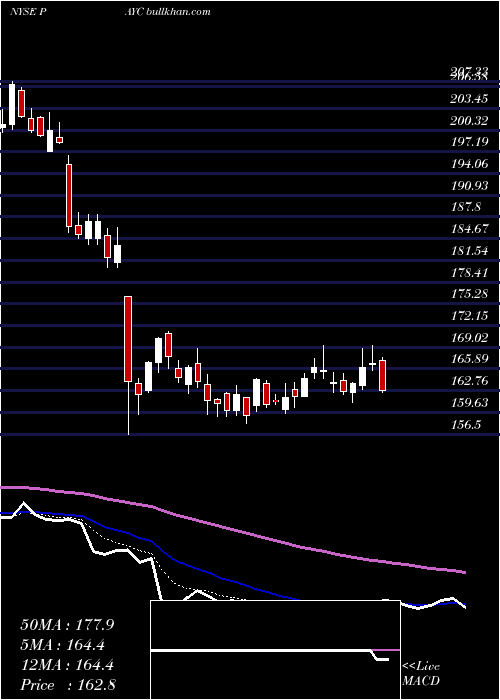
Task: Click the 194.06 price level label
Action: coord(469,164)
